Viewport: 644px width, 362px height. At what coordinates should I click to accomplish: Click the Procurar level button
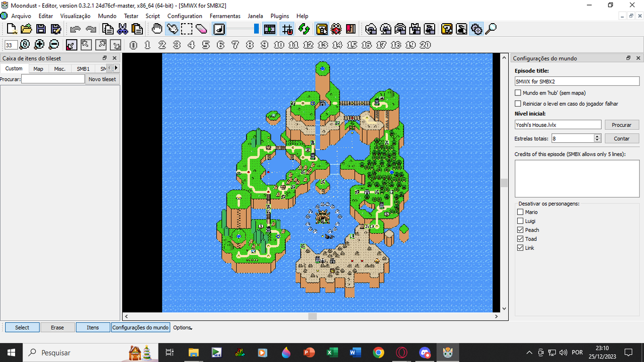[621, 125]
